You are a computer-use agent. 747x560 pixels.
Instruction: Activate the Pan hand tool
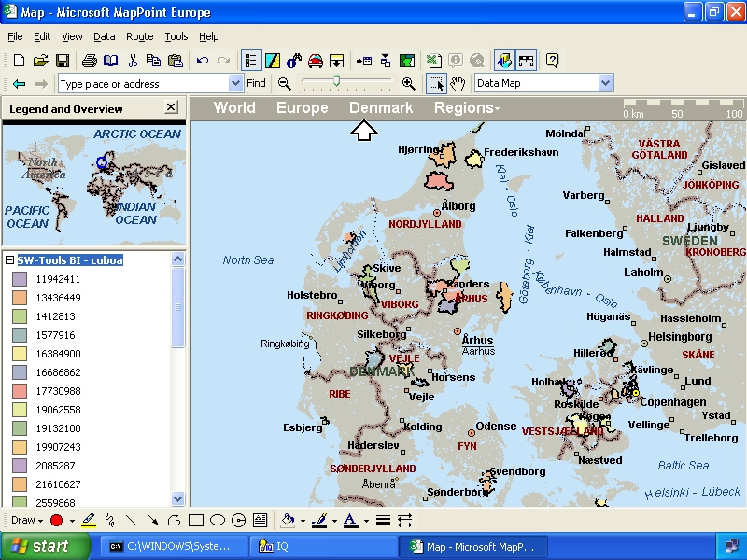pyautogui.click(x=458, y=84)
